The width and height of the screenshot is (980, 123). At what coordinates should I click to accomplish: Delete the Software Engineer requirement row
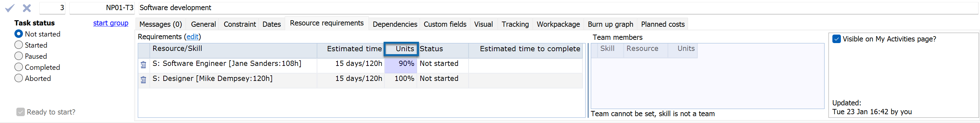143,65
